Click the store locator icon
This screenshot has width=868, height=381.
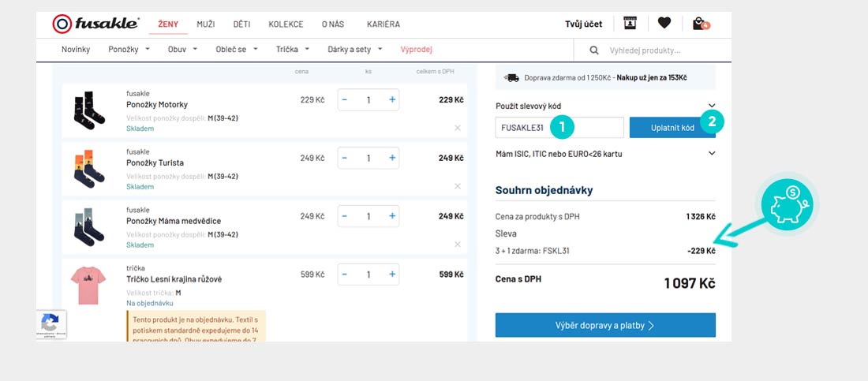630,23
